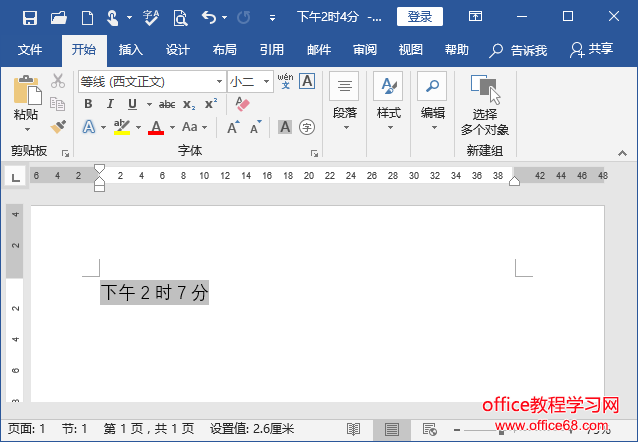Open the 编辑 editing group button

[433, 102]
